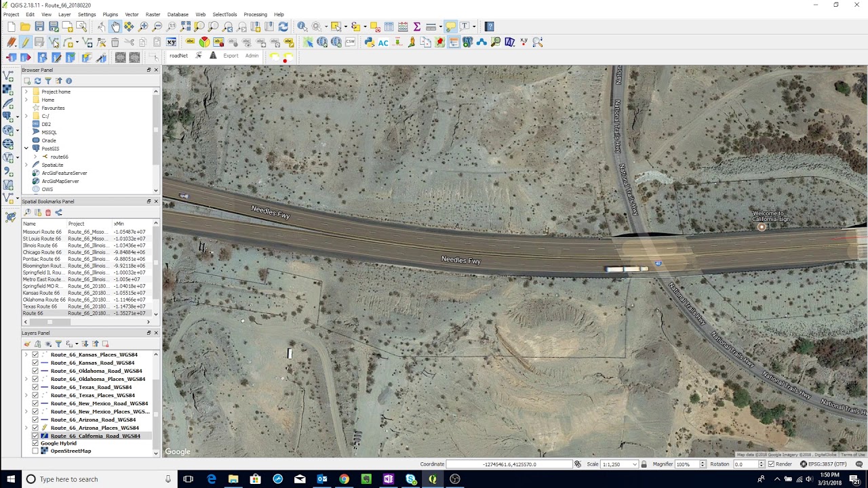868x488 pixels.
Task: Click the Delete Selected trash icon in toolbar
Action: coord(115,42)
